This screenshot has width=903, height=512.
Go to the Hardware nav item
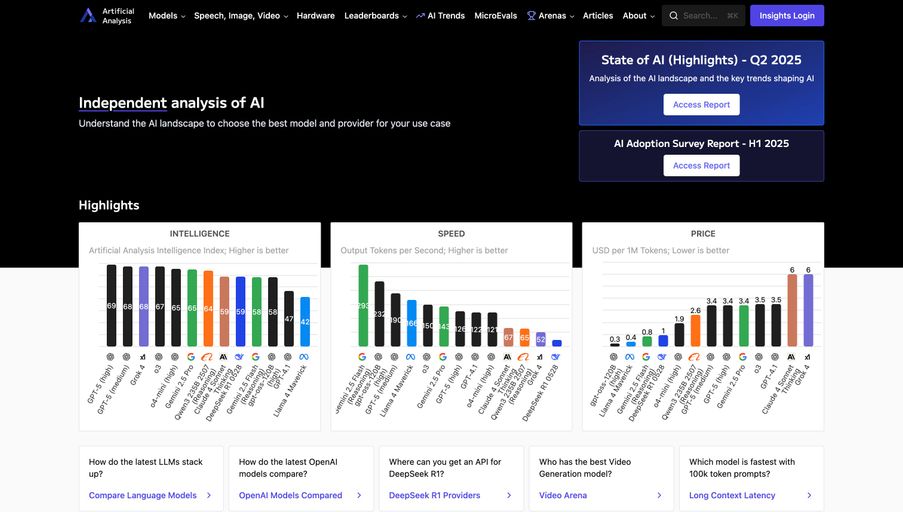[316, 16]
